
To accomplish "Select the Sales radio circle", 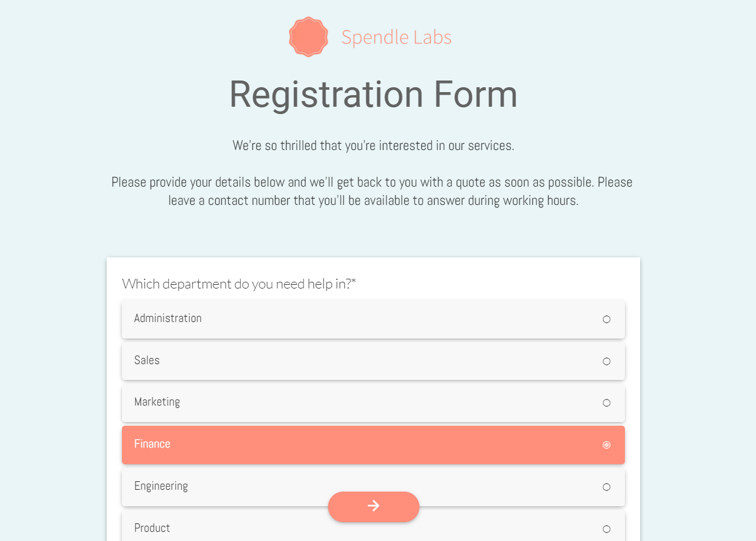I will pyautogui.click(x=607, y=361).
